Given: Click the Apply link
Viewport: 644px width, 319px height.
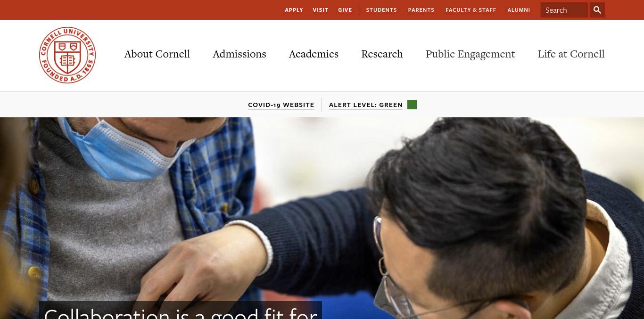Looking at the screenshot, I should point(294,10).
